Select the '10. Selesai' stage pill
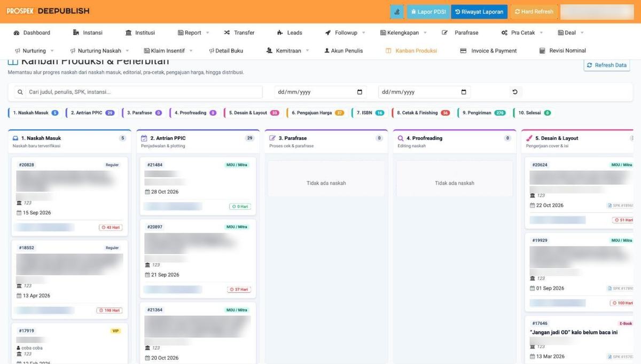 coord(533,113)
